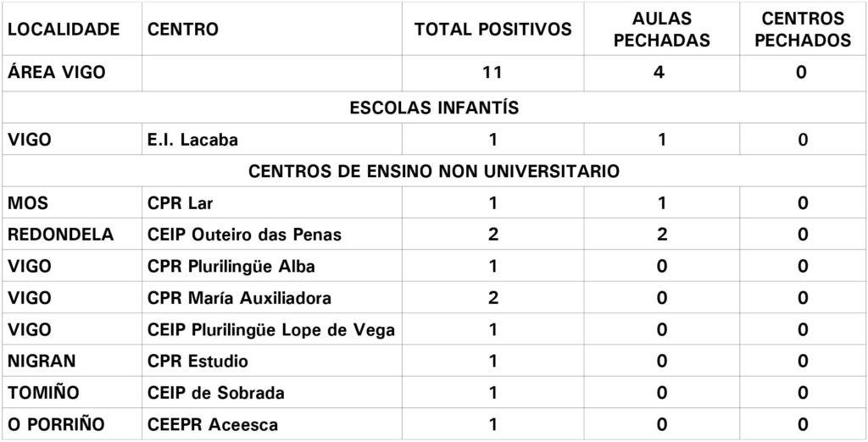This screenshot has width=868, height=442.
Task: Click the CEIP de Sobrada cell
Action: [216, 394]
